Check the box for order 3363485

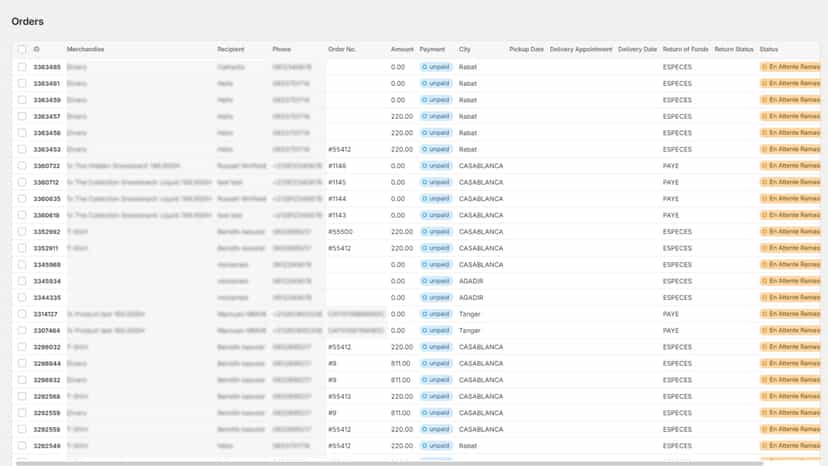pos(22,67)
